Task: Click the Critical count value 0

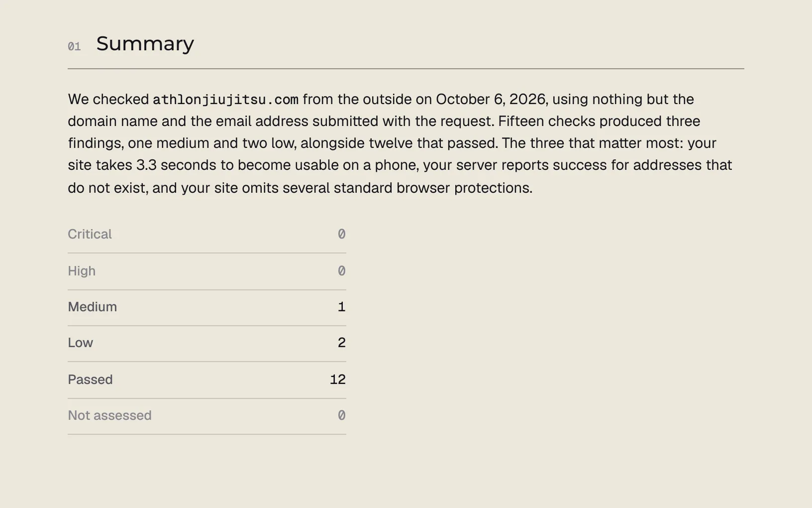Action: click(x=341, y=234)
